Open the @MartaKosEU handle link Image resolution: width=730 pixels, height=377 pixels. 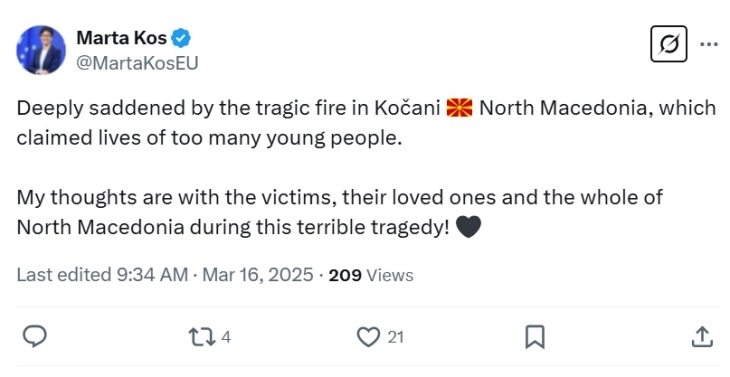pos(137,63)
